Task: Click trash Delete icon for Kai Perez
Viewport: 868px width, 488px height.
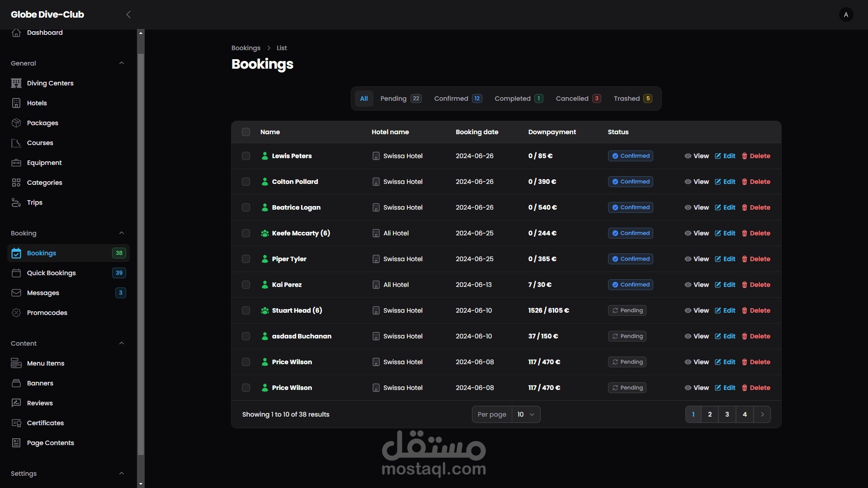Action: click(x=745, y=285)
